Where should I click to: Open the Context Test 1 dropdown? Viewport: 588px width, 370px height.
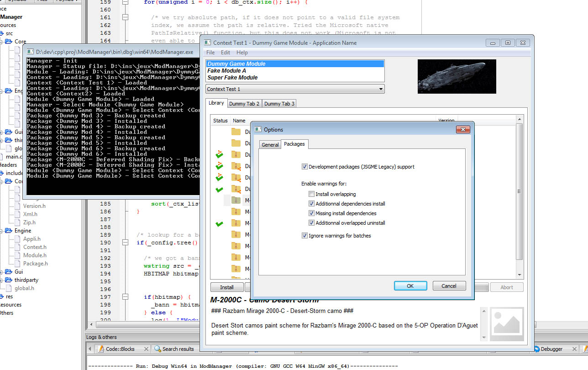click(x=295, y=89)
